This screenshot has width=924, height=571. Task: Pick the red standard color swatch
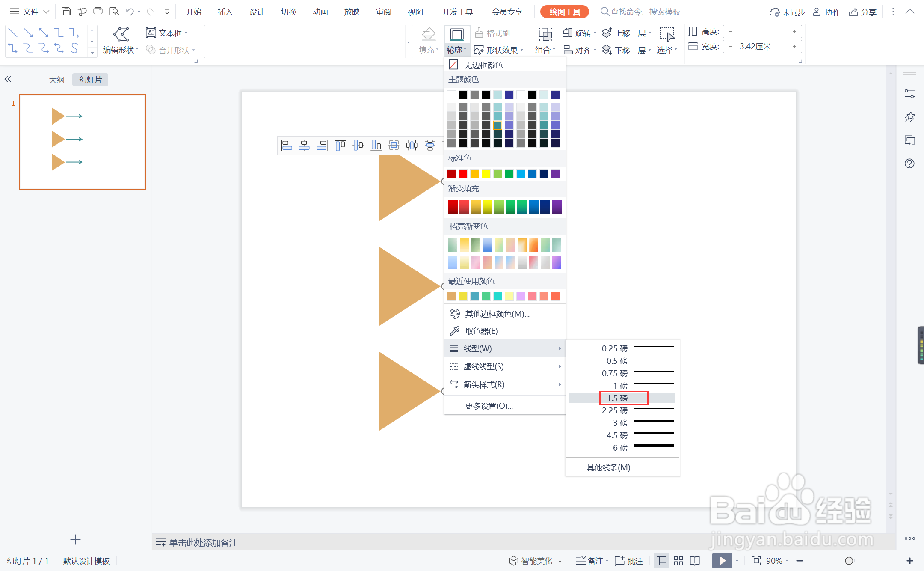(x=463, y=173)
